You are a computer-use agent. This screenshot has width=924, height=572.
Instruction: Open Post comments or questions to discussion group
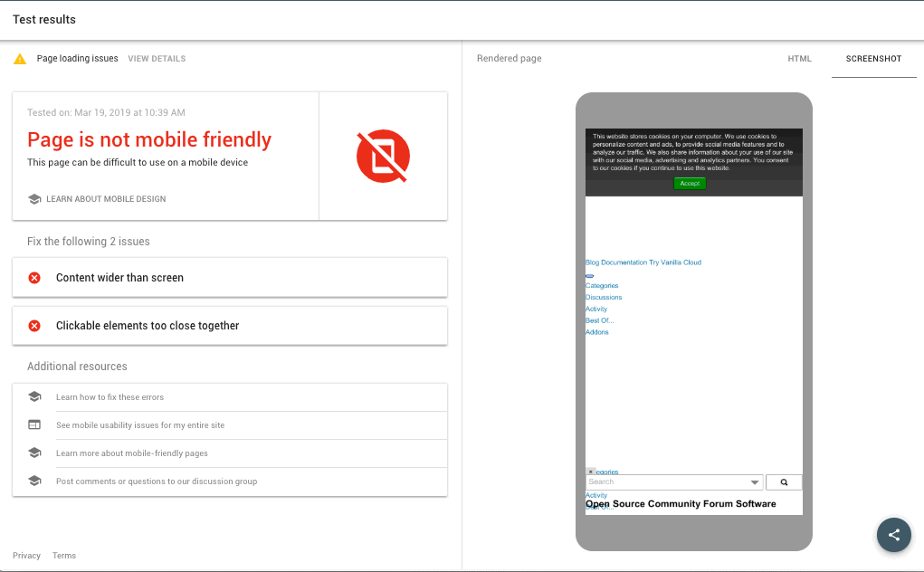[x=230, y=481]
